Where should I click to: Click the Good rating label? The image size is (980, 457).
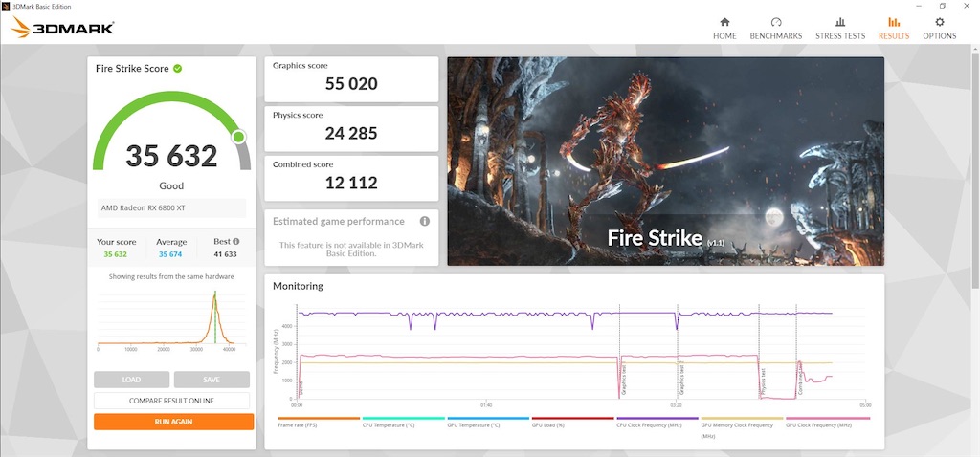(171, 185)
